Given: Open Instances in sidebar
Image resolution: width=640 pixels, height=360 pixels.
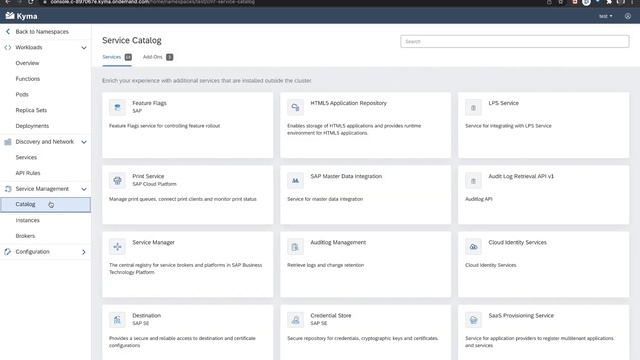Looking at the screenshot, I should click(x=28, y=220).
